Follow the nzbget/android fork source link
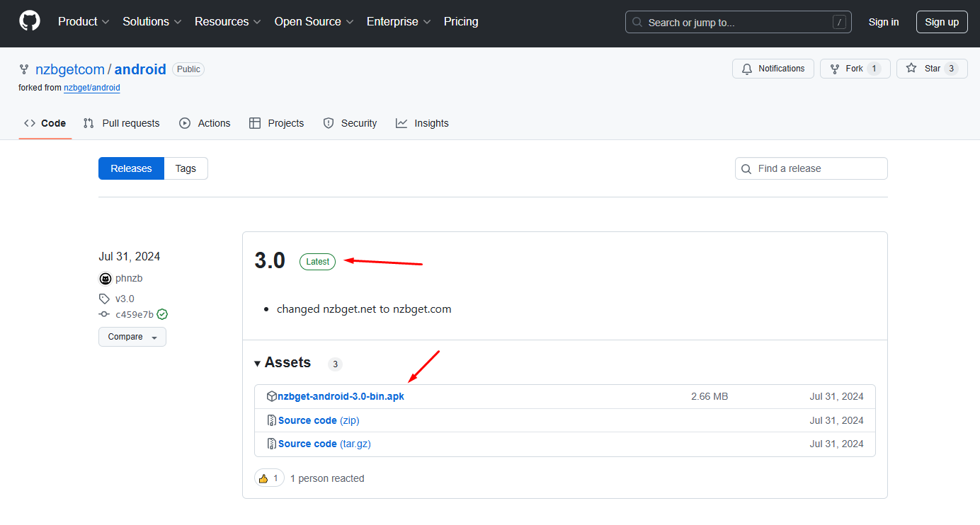The height and width of the screenshot is (525, 980). (x=92, y=88)
